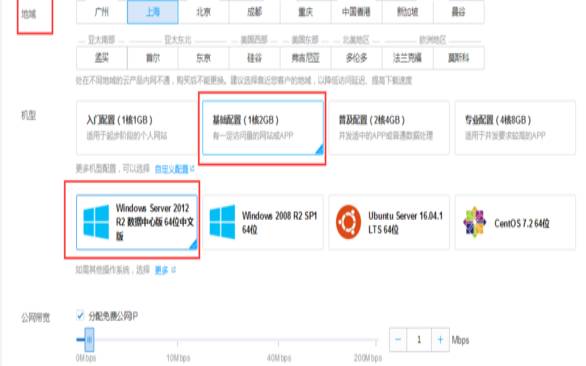This screenshot has height=366, width=586.
Task: Pick the 基础配置 (1核2GB) machine type
Action: pos(263,127)
